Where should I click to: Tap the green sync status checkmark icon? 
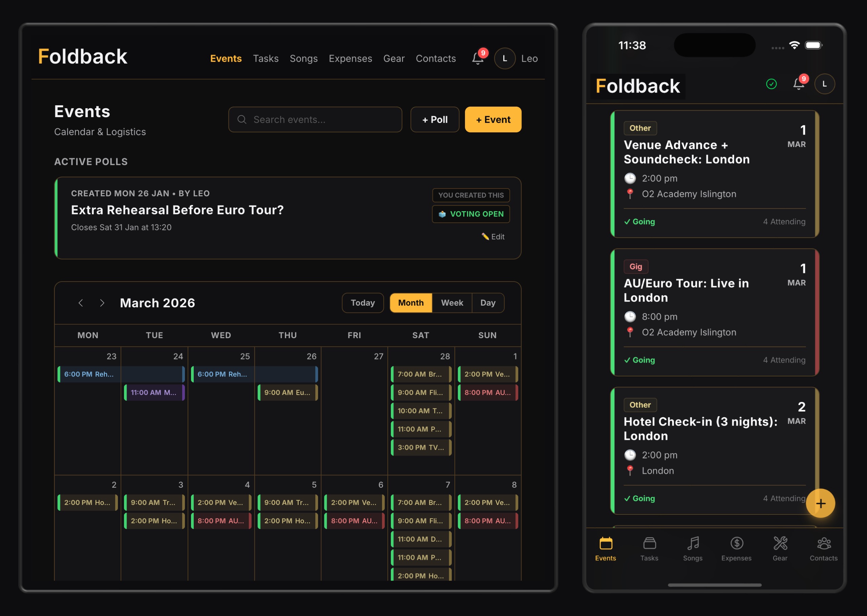point(771,84)
